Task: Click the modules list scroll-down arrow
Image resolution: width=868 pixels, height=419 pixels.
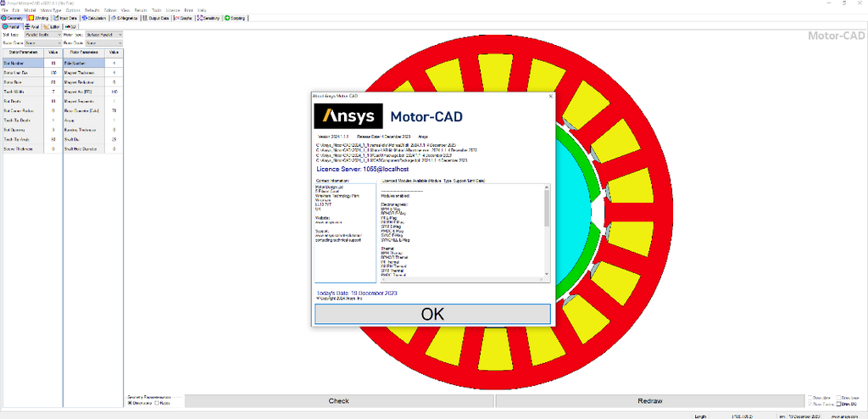Action: point(547,274)
